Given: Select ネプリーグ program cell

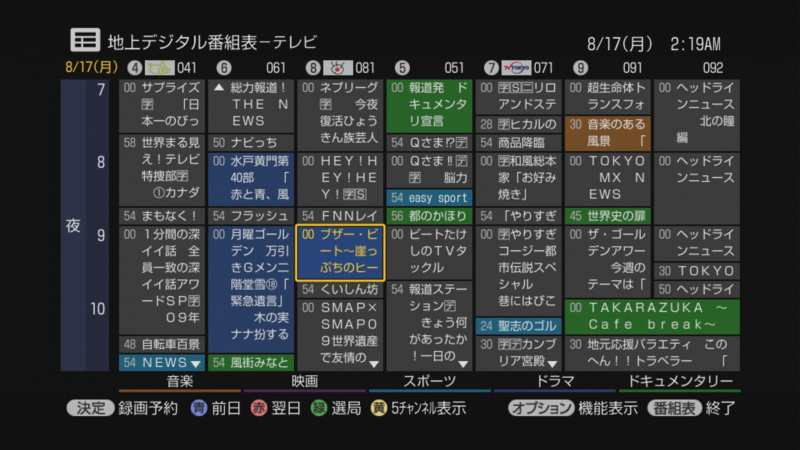Looking at the screenshot, I should (340, 115).
